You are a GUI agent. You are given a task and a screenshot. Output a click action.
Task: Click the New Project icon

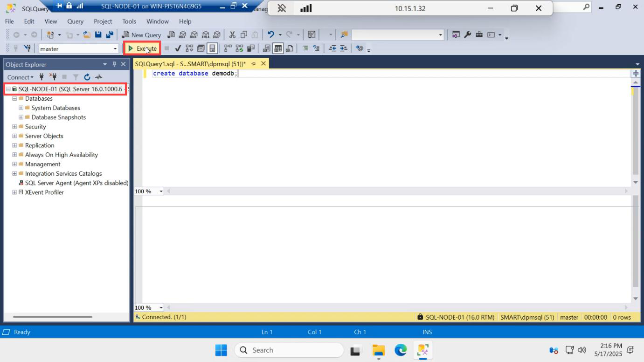coord(50,34)
